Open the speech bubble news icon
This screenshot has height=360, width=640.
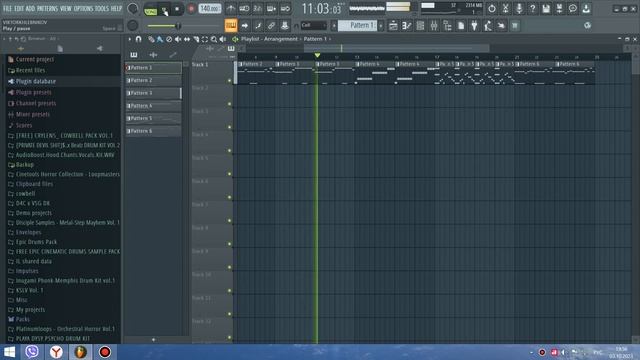pyautogui.click(x=573, y=9)
